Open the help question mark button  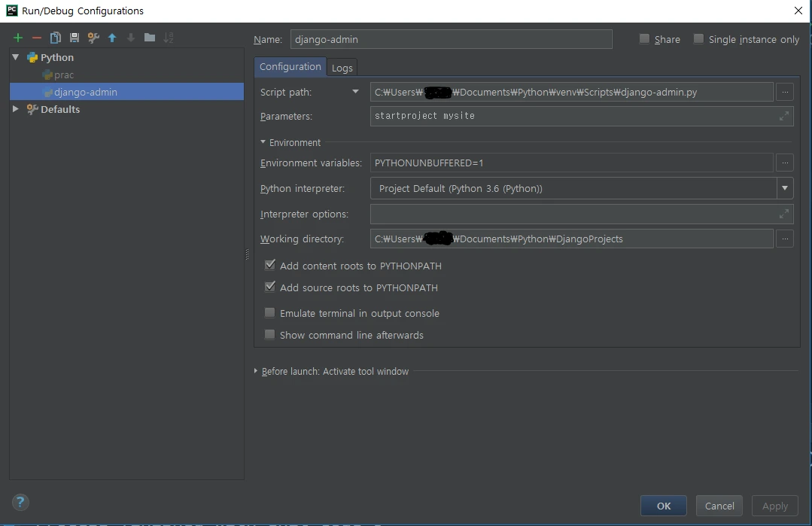tap(20, 502)
